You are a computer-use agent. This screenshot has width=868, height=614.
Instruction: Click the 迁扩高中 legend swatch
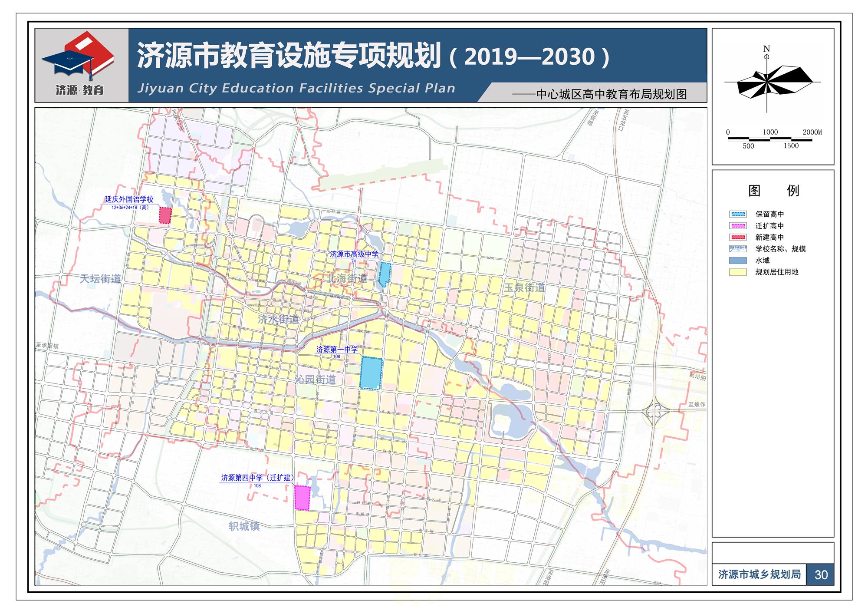pyautogui.click(x=738, y=226)
